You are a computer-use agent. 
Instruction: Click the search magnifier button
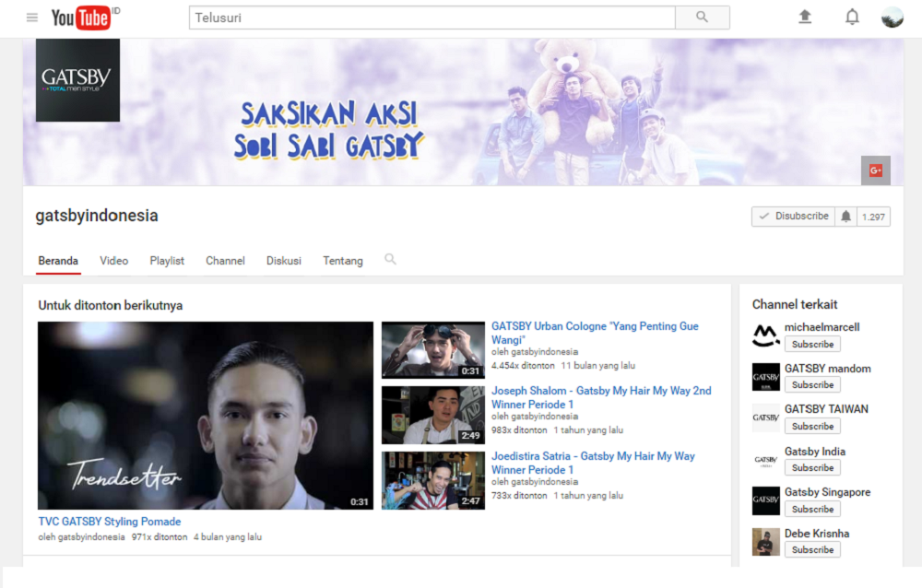(702, 18)
